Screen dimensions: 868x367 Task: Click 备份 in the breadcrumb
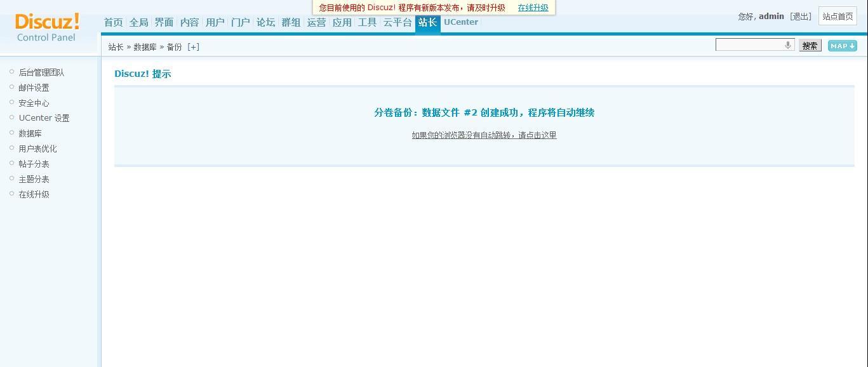[174, 46]
